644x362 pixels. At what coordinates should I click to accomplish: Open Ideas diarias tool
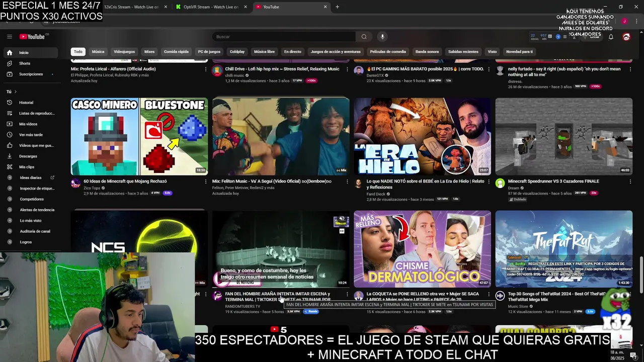[30, 177]
